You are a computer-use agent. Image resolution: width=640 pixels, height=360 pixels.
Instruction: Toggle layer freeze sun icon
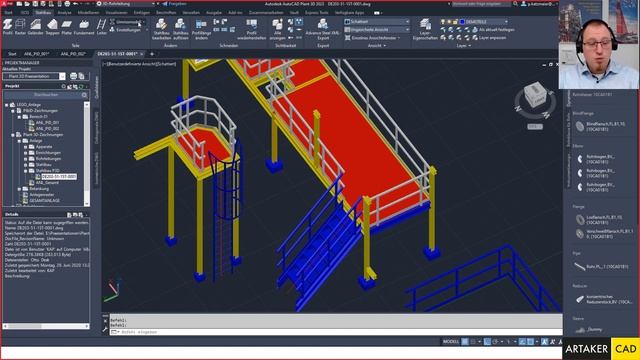point(449,22)
